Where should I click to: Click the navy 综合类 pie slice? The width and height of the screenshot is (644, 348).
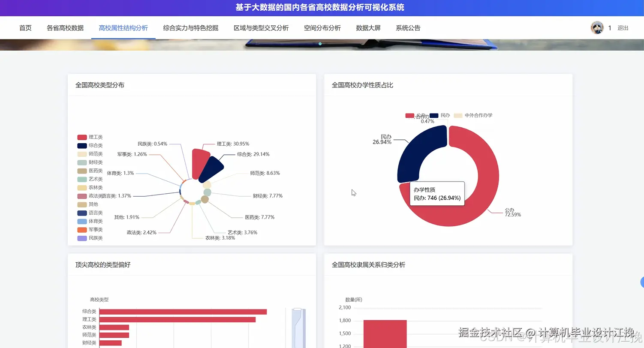pyautogui.click(x=212, y=169)
